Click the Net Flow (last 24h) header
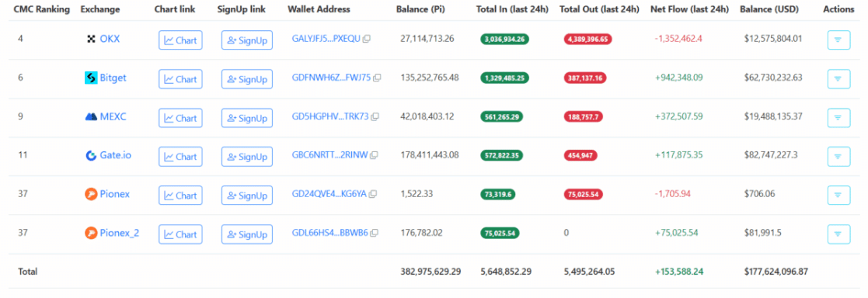This screenshot has height=298, width=868. [689, 9]
